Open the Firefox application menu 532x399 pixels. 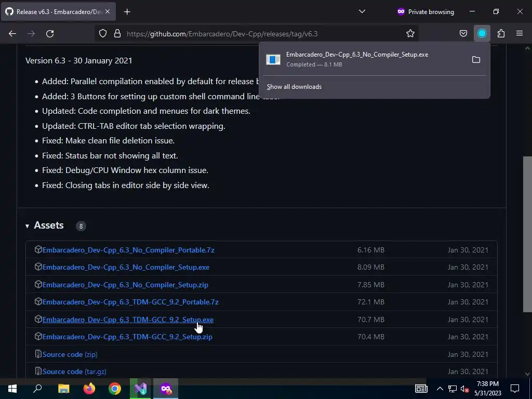pyautogui.click(x=520, y=34)
